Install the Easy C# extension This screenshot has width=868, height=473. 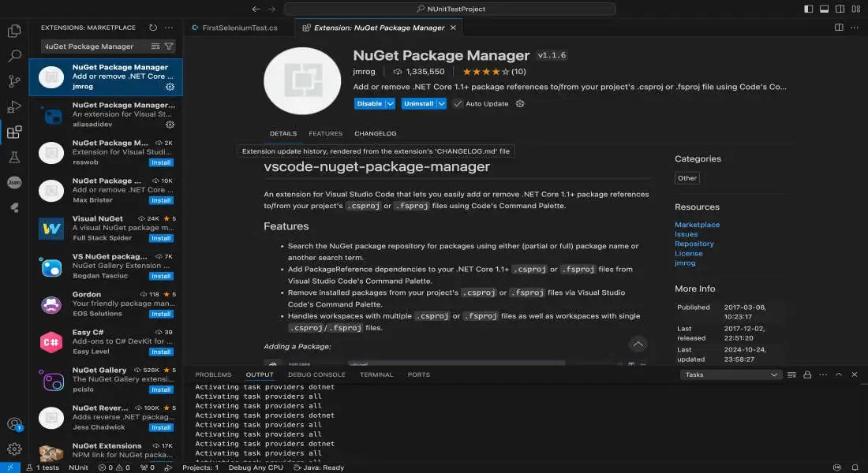pos(161,352)
